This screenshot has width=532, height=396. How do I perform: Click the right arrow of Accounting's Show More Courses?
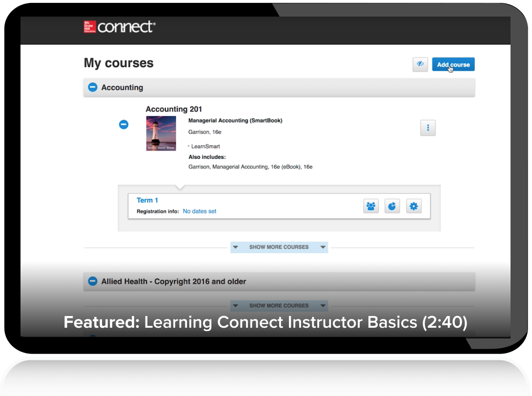[323, 247]
